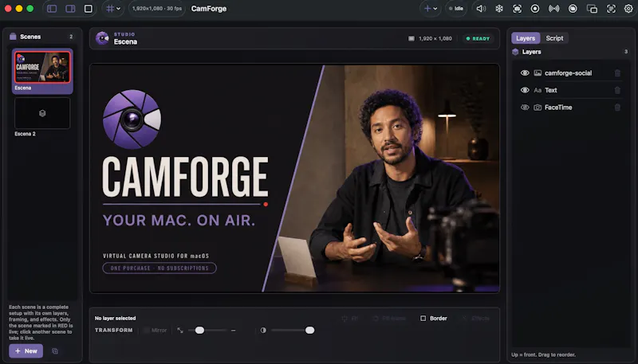Click the Scenes panel icon

[13, 37]
